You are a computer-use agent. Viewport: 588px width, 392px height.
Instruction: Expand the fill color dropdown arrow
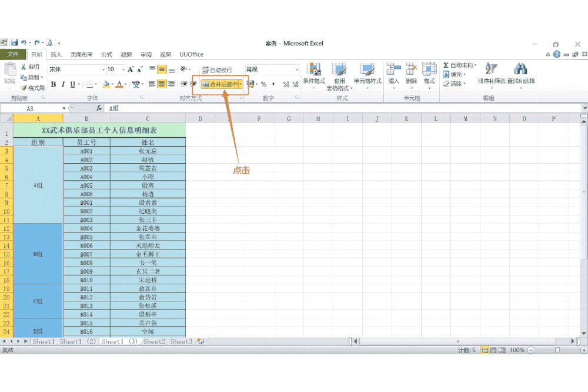point(112,84)
